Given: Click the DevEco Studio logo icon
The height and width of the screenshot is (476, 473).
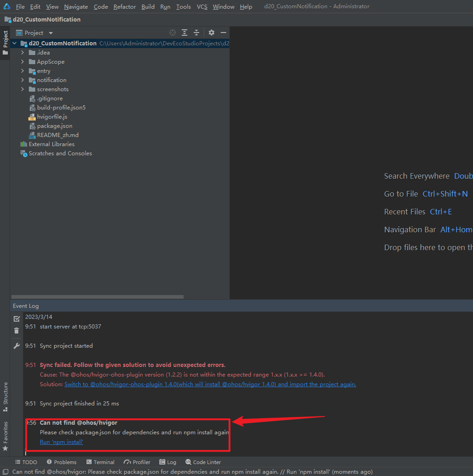Looking at the screenshot, I should (7, 6).
